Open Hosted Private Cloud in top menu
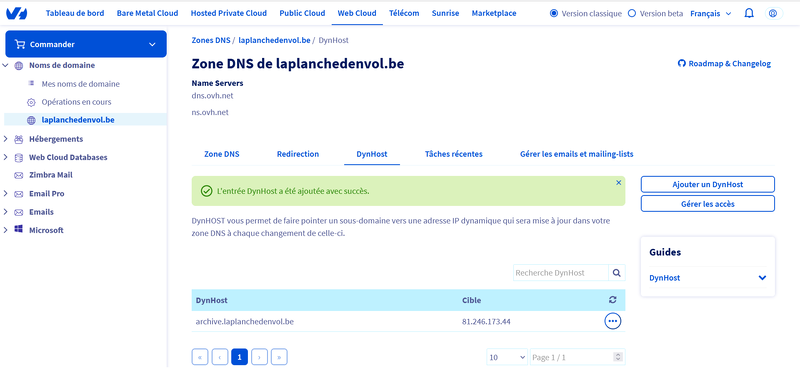This screenshot has height=381, width=800. click(x=229, y=13)
